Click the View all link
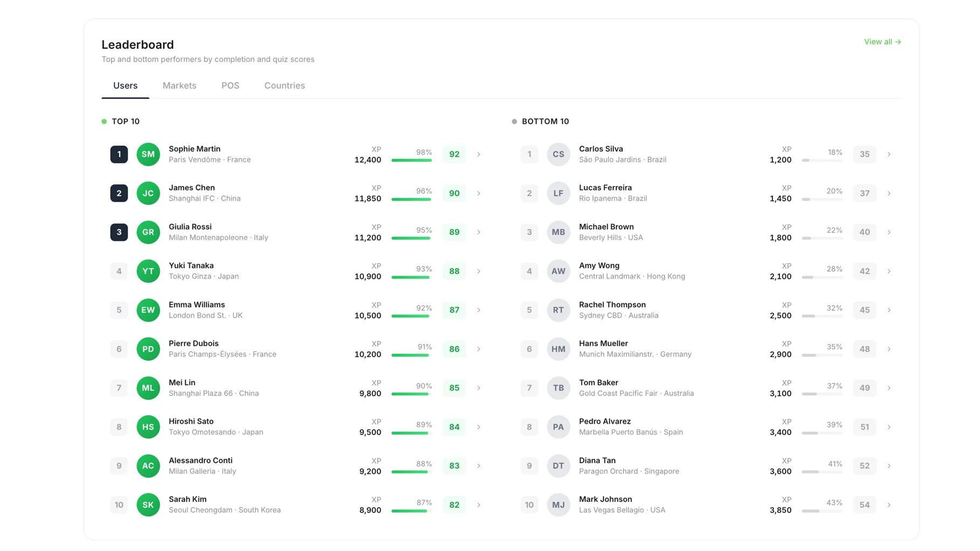980x551 pixels. tap(882, 42)
